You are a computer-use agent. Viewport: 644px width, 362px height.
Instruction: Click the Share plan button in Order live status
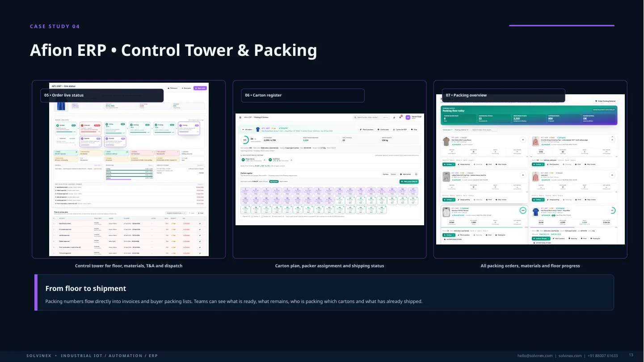(x=186, y=88)
